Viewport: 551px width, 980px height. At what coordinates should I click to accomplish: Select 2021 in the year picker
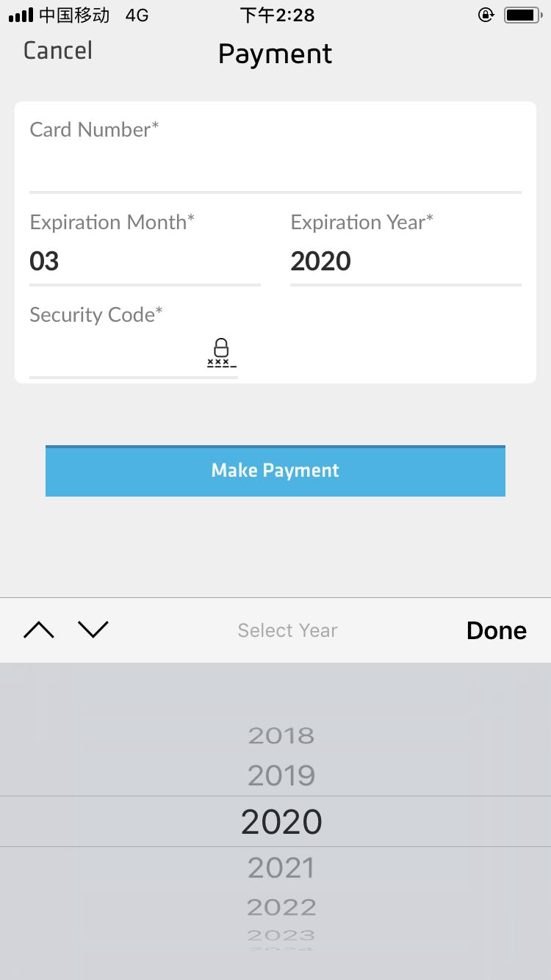tap(281, 868)
